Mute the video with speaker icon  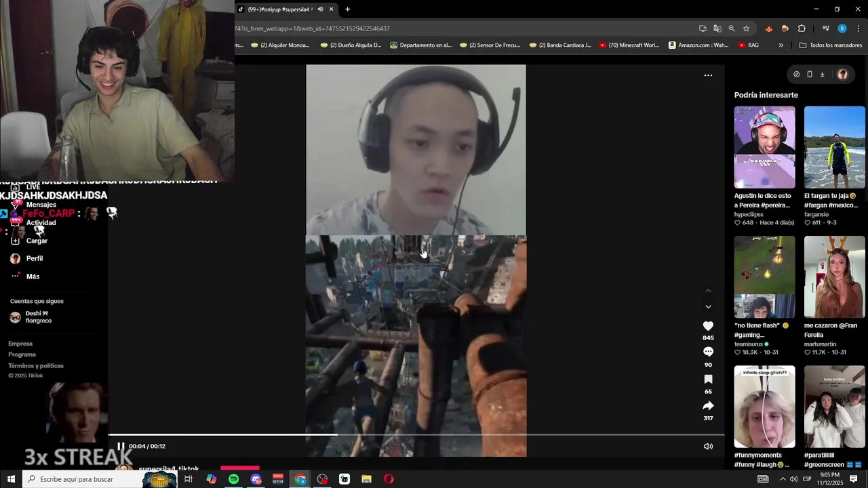click(x=708, y=446)
